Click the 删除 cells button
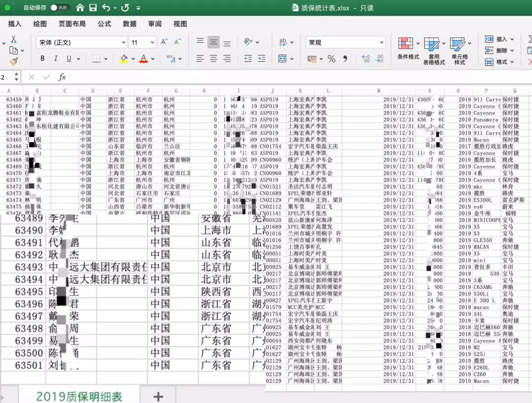The height and width of the screenshot is (403, 532). (499, 51)
